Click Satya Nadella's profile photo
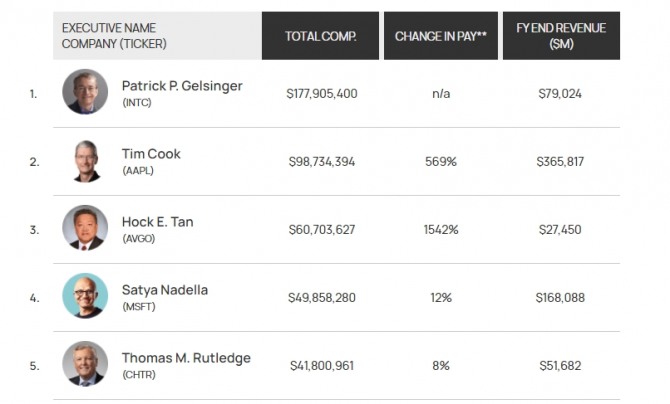Image resolution: width=670 pixels, height=404 pixels. pyautogui.click(x=85, y=296)
